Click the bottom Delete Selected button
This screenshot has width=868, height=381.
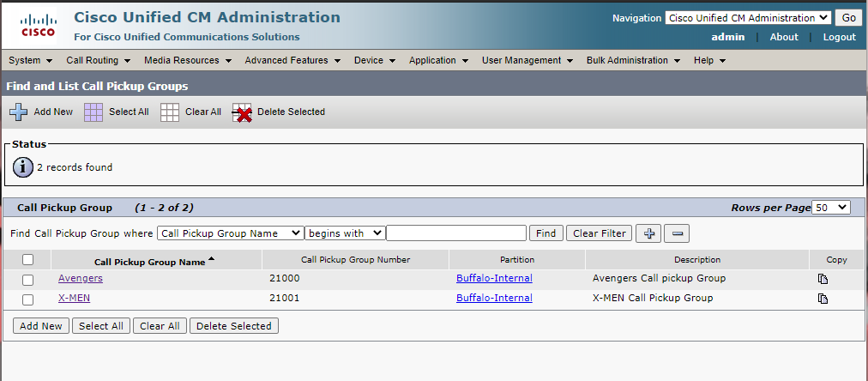(233, 325)
